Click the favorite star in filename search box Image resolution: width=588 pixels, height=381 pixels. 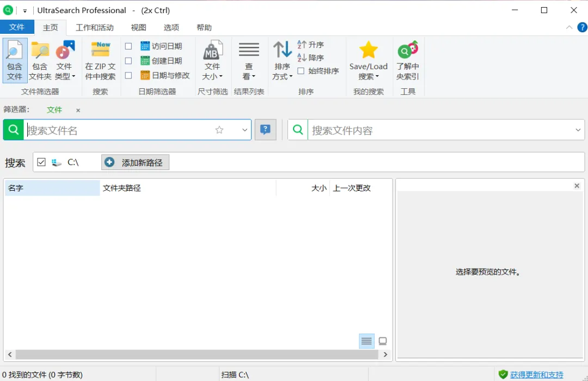pos(219,130)
